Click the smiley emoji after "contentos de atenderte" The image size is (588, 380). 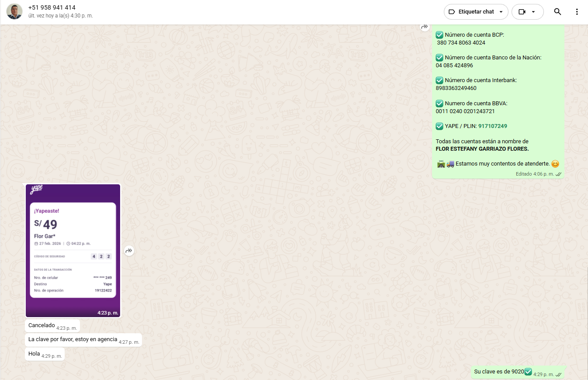point(555,164)
